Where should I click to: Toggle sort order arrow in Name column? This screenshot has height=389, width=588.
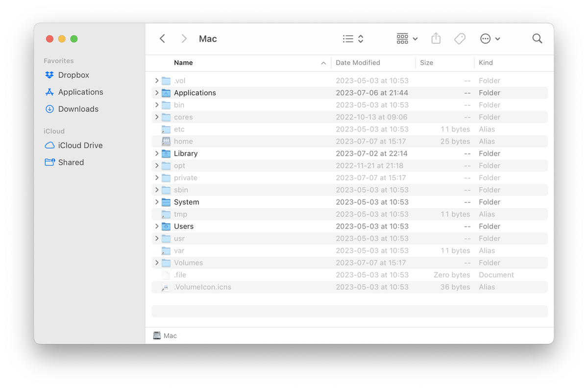pyautogui.click(x=323, y=63)
